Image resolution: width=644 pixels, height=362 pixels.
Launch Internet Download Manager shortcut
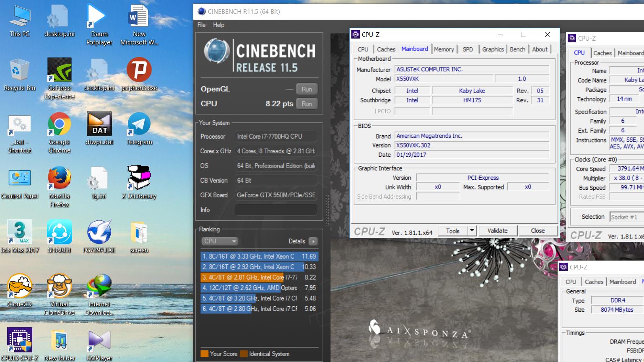99,295
